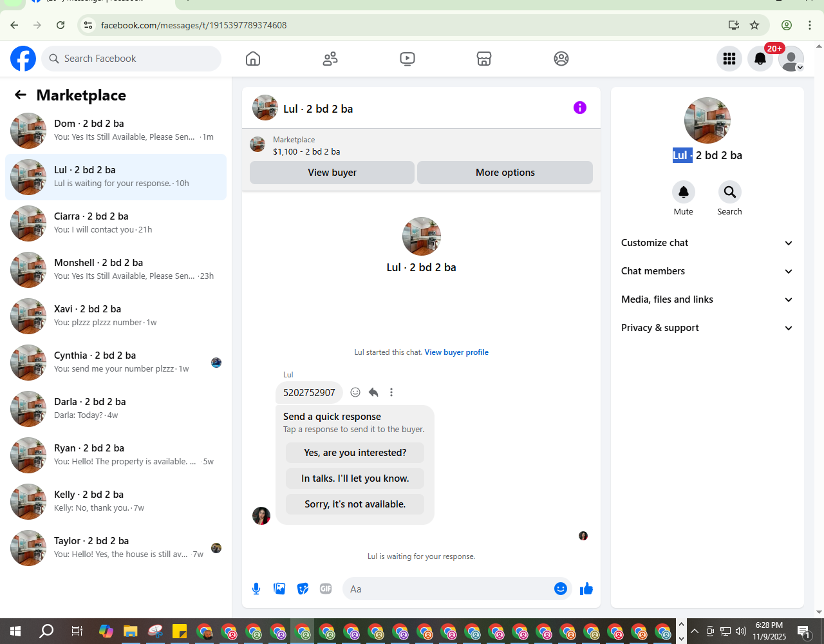Open the Ryan · 2 bd 2 ba conversation
Screen dimensions: 824x644
(116, 455)
